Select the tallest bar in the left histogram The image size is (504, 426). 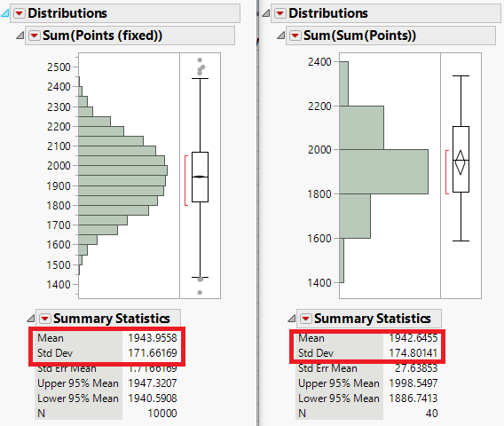[x=122, y=170]
